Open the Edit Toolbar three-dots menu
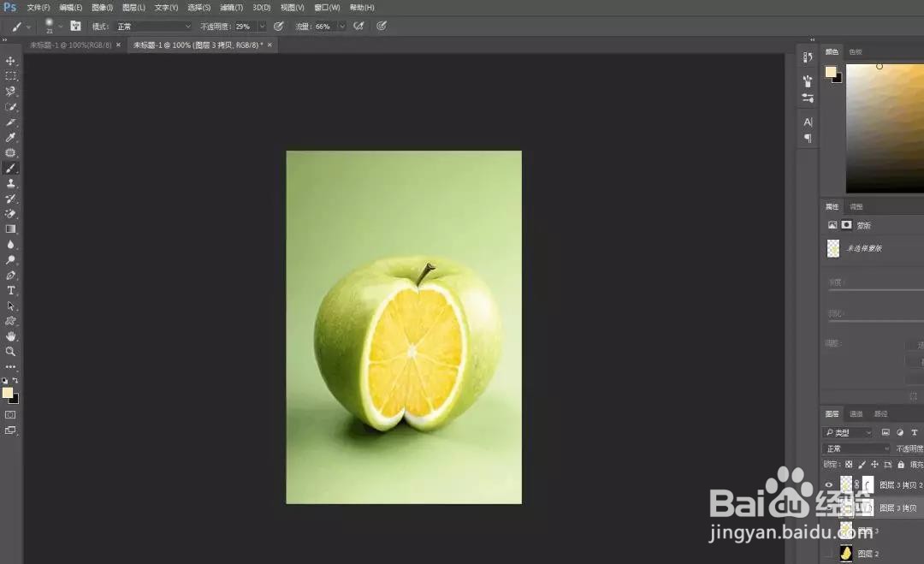924x564 pixels. point(10,366)
